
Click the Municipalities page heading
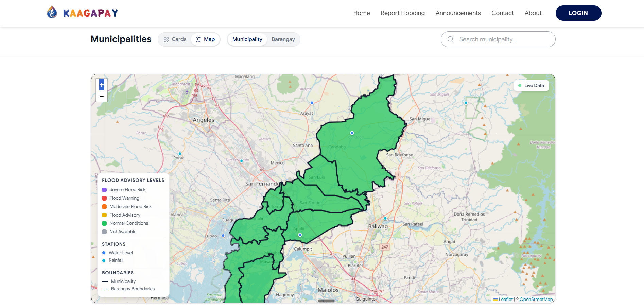coord(121,39)
